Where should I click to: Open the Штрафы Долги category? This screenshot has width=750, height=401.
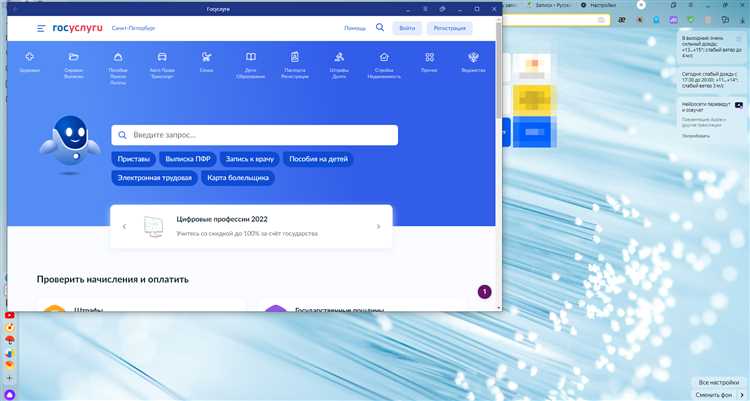point(340,60)
